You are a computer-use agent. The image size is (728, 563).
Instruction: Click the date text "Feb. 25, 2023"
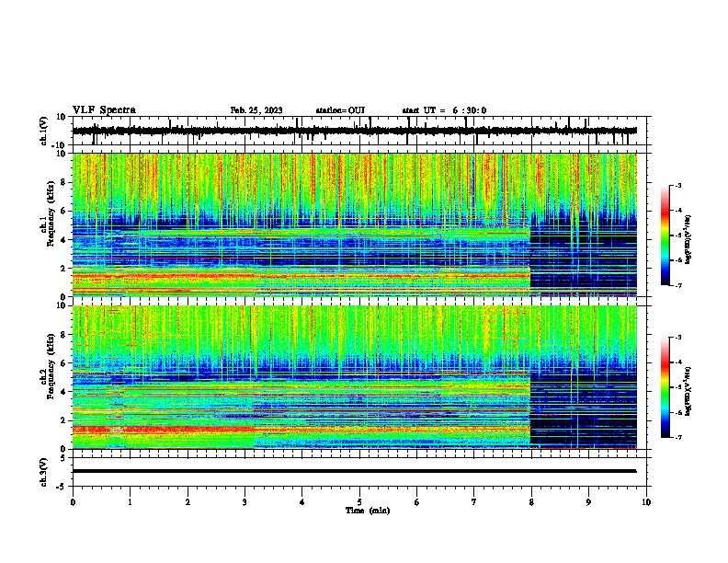point(256,110)
